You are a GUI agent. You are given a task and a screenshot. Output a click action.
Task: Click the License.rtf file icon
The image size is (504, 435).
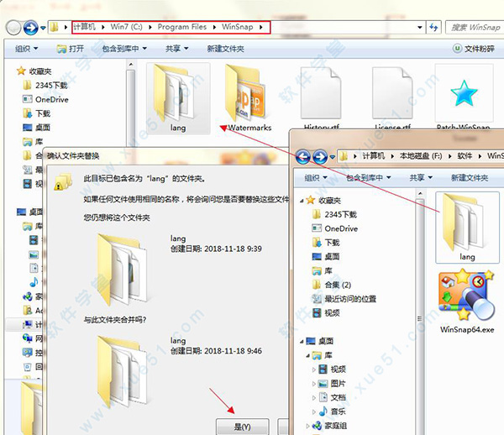pos(391,94)
